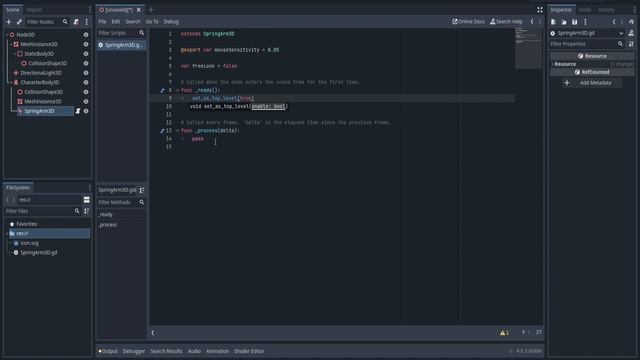Open the File menu in script editor
The image size is (640, 360).
[102, 22]
